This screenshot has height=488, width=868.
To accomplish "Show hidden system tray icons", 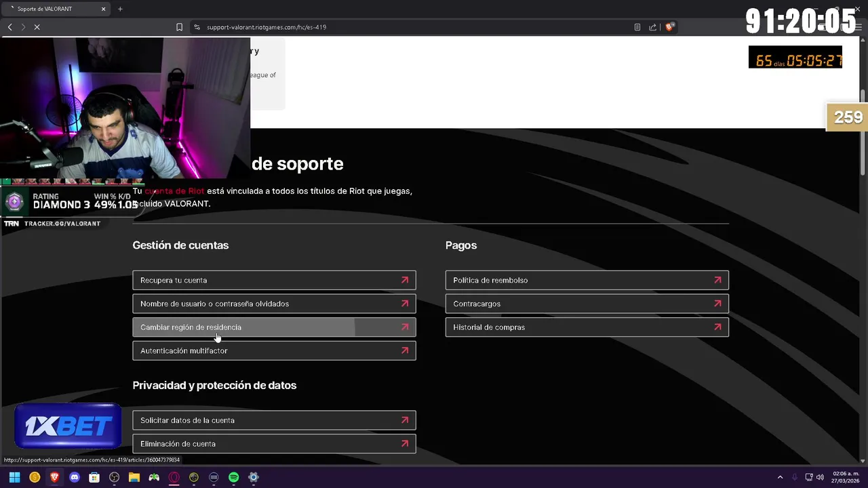I will pos(780,477).
